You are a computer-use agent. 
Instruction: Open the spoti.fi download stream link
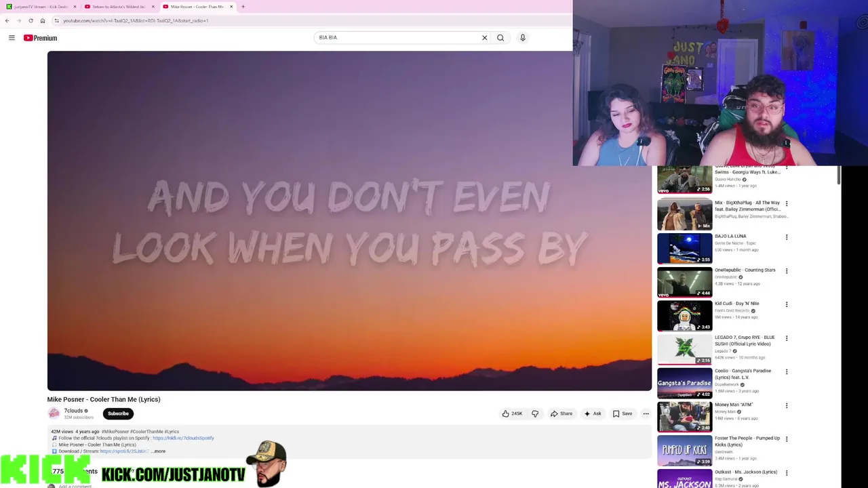pyautogui.click(x=124, y=451)
